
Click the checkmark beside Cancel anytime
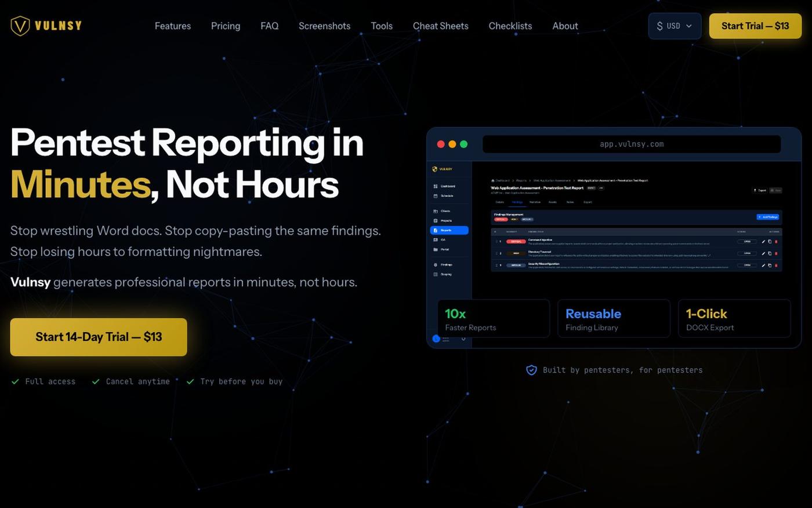(96, 381)
